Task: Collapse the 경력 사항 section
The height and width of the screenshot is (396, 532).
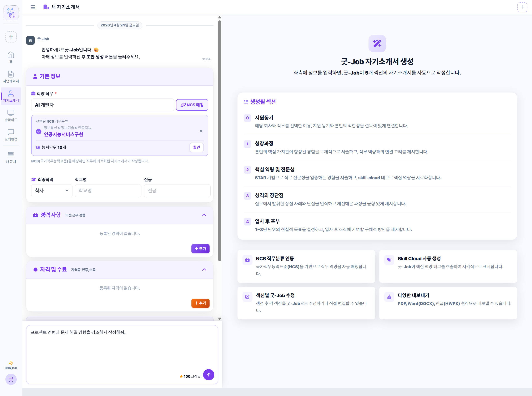Action: pos(204,215)
